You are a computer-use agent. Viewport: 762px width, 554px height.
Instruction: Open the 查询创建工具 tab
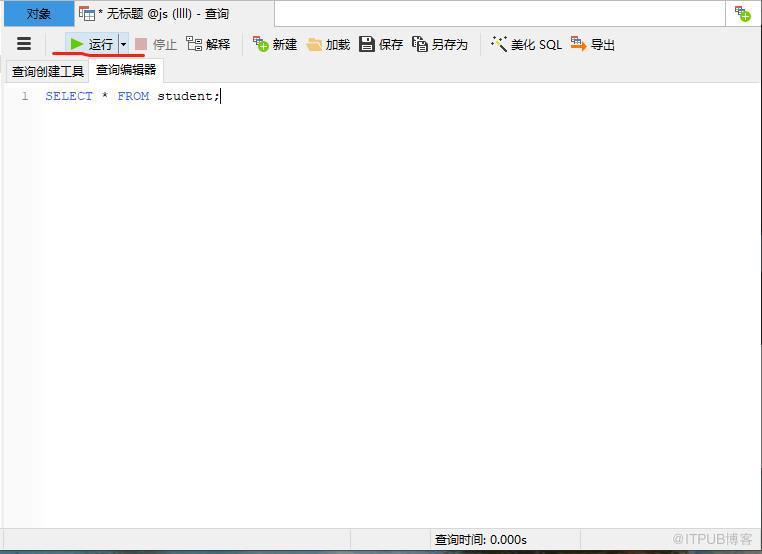[48, 71]
